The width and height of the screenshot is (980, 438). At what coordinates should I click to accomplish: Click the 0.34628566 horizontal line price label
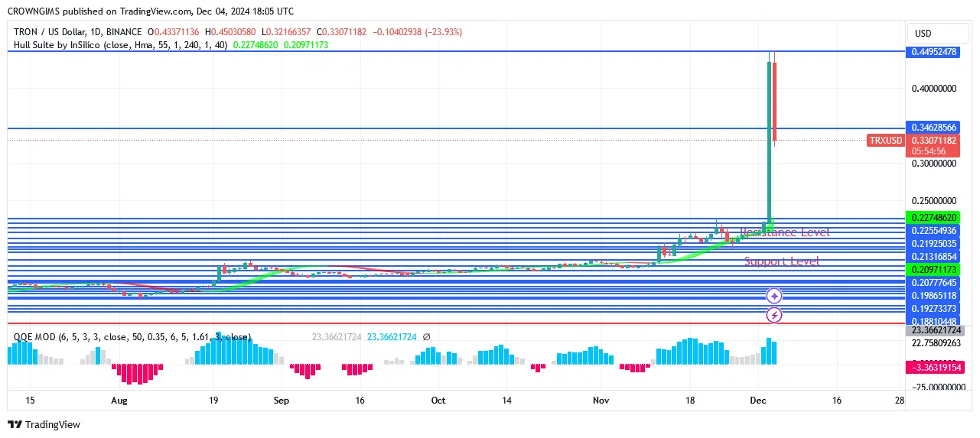934,127
